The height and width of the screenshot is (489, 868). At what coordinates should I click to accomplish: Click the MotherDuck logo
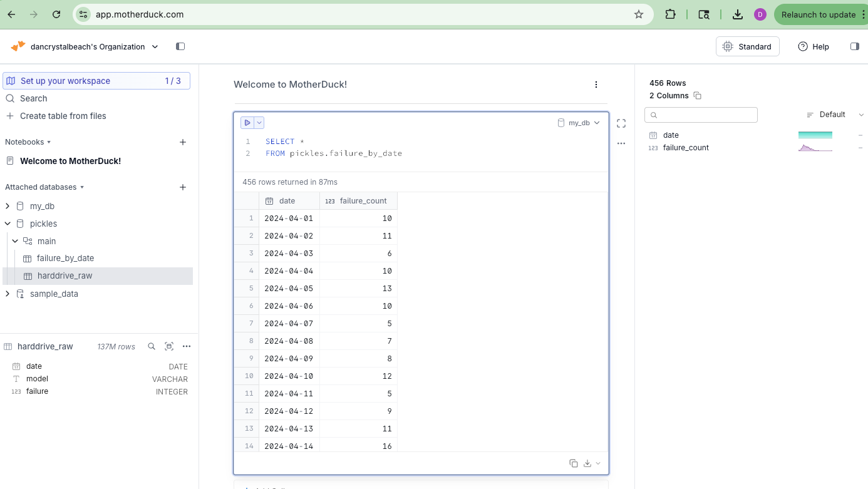point(18,46)
